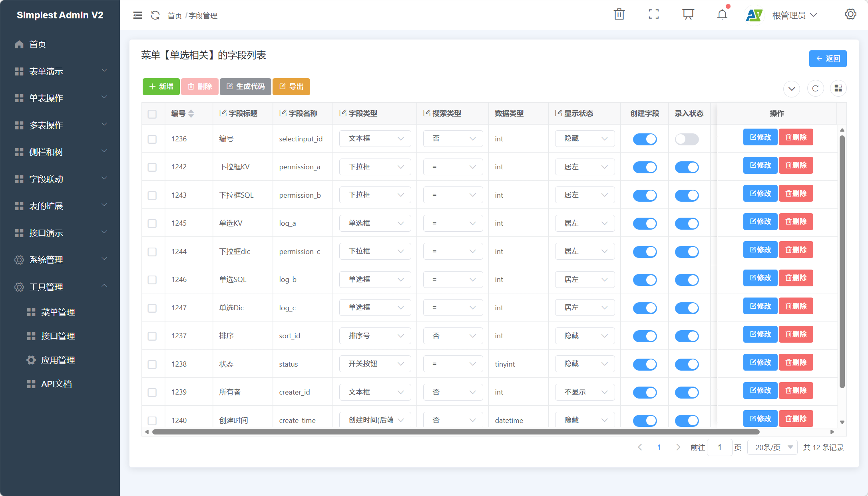Open notifications bell icon
Image resolution: width=868 pixels, height=496 pixels.
click(722, 15)
